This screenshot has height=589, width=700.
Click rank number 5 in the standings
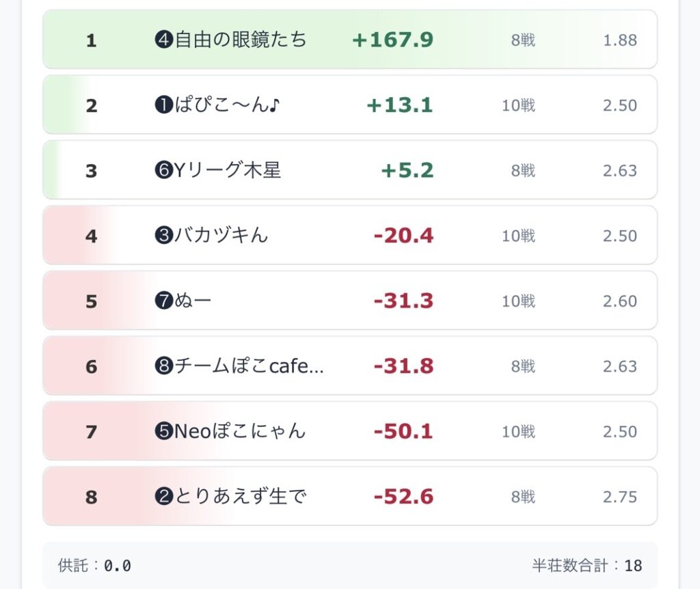(92, 301)
